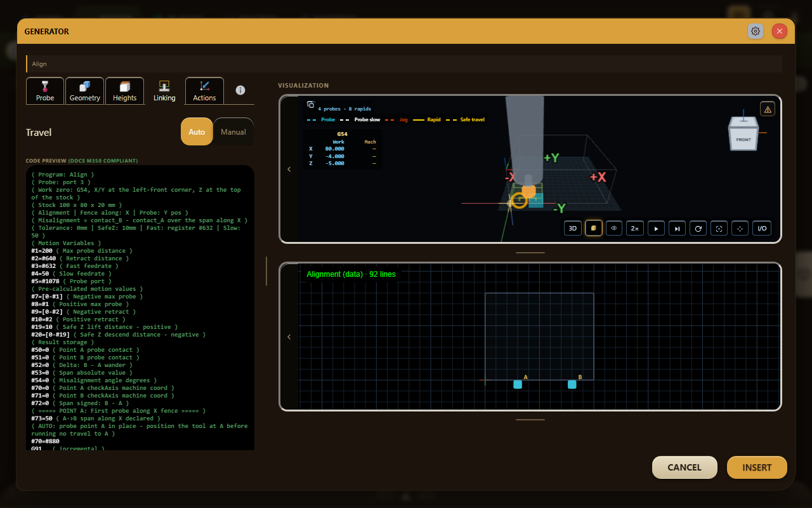This screenshot has height=508, width=812.
Task: Click the splitter handle below alignment data panel
Action: [x=530, y=419]
